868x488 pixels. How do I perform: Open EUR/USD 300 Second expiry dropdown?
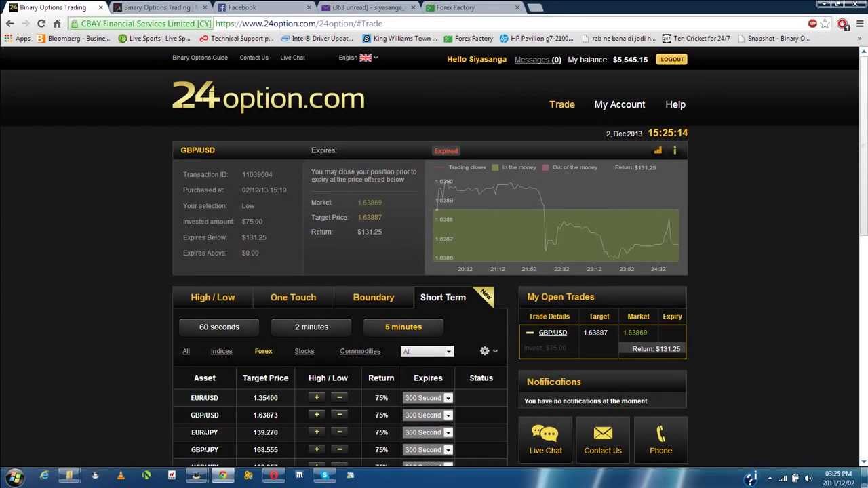click(x=427, y=398)
